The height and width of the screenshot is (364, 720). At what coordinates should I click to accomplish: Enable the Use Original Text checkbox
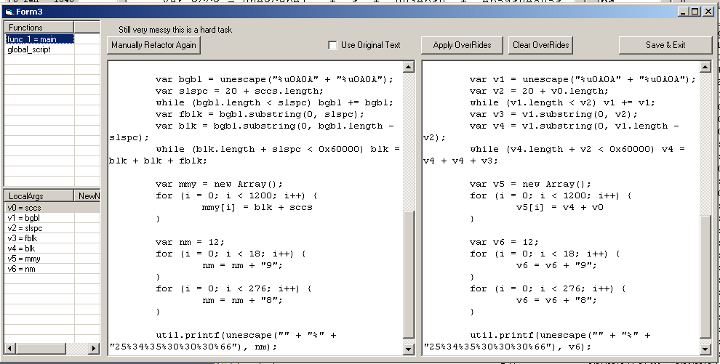pyautogui.click(x=332, y=45)
